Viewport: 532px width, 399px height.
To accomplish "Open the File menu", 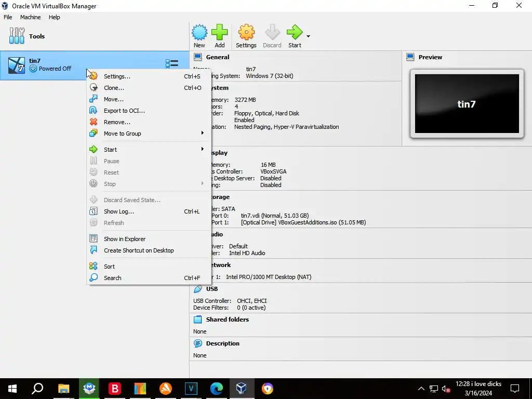I will (8, 17).
